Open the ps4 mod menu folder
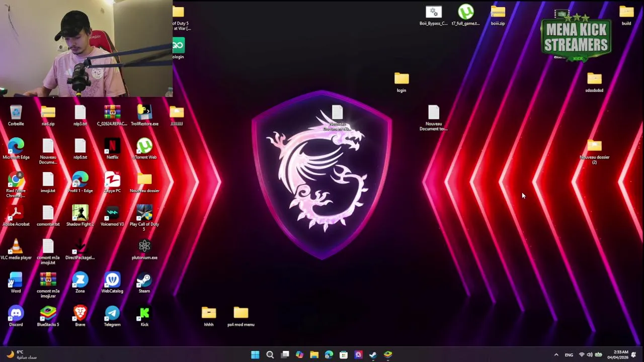 point(241,316)
